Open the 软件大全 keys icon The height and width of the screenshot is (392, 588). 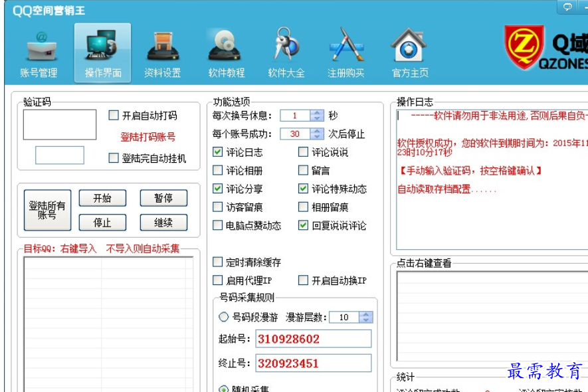click(x=286, y=44)
